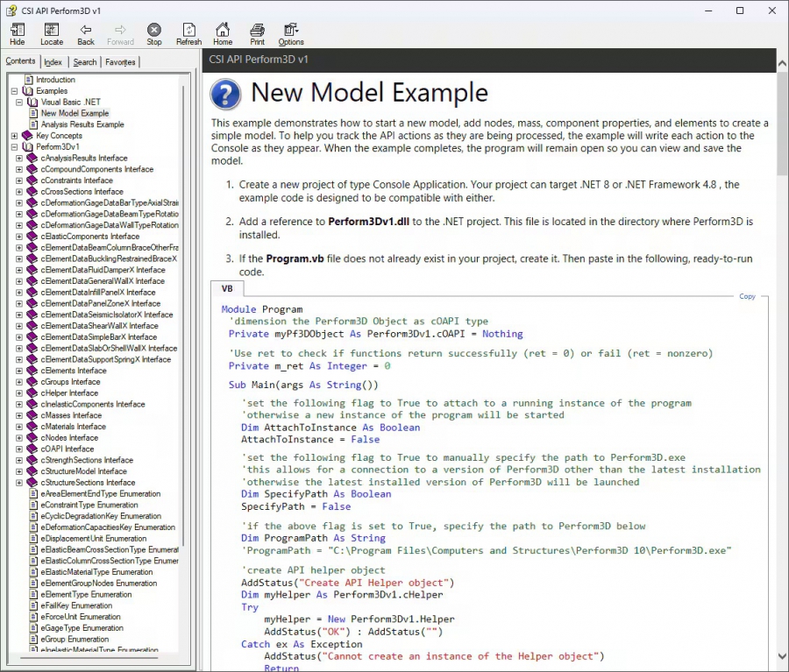Open eDisplacementUnit Enumeration topic
This screenshot has height=672, width=789.
tap(94, 539)
